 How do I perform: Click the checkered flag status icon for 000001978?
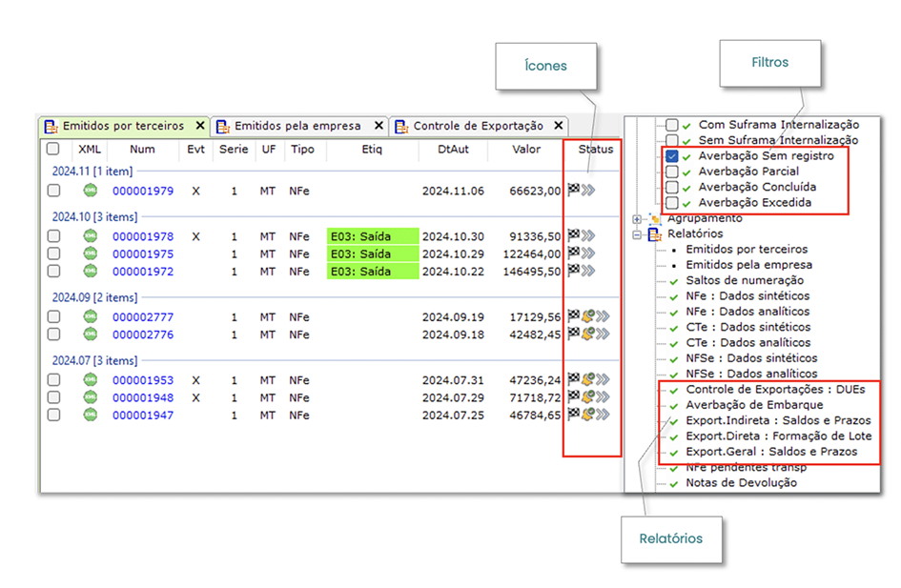(573, 236)
